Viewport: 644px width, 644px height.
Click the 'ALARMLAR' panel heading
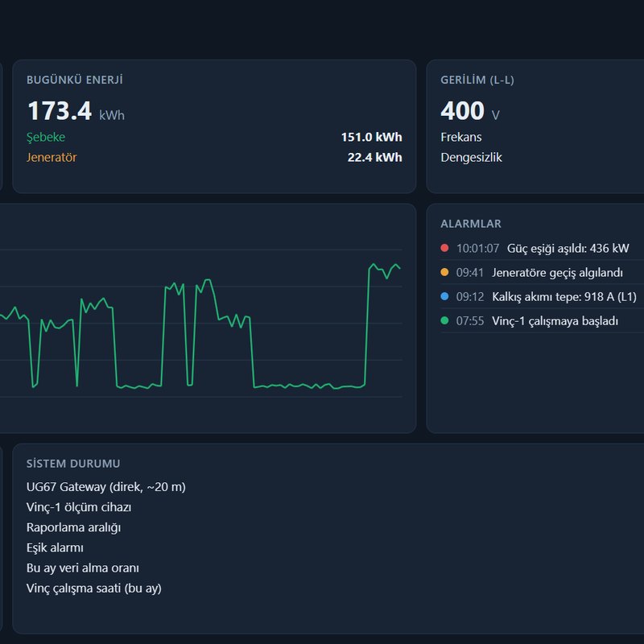click(471, 224)
